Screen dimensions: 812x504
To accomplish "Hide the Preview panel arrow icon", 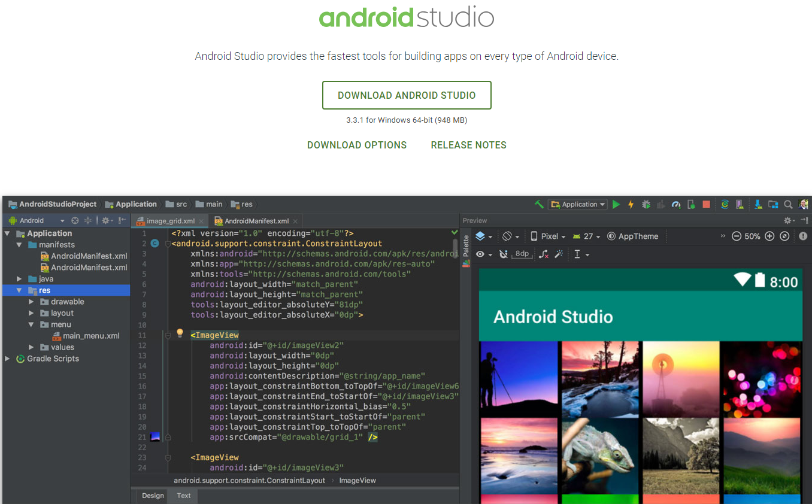I will click(804, 220).
